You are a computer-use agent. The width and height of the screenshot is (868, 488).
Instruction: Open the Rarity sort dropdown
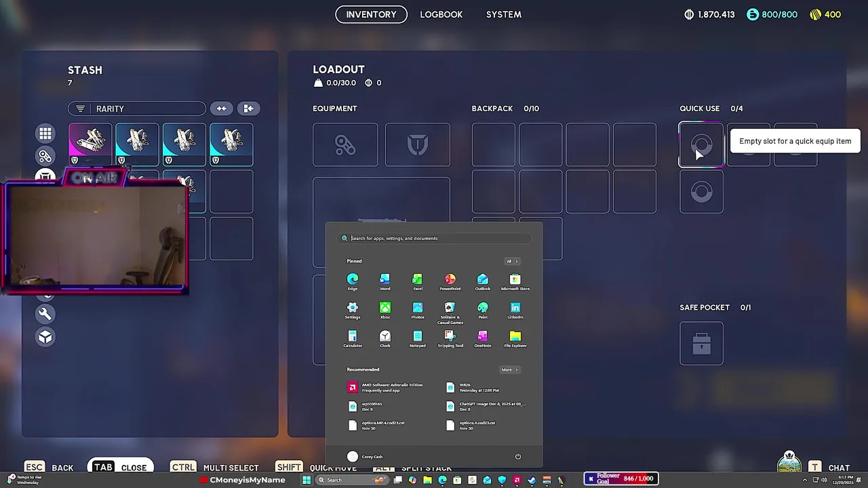pos(136,108)
